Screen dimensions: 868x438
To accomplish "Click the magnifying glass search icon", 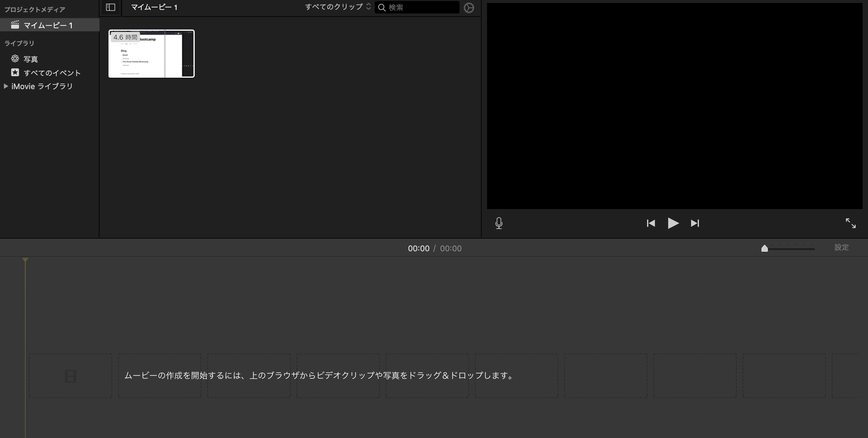I will tap(382, 8).
